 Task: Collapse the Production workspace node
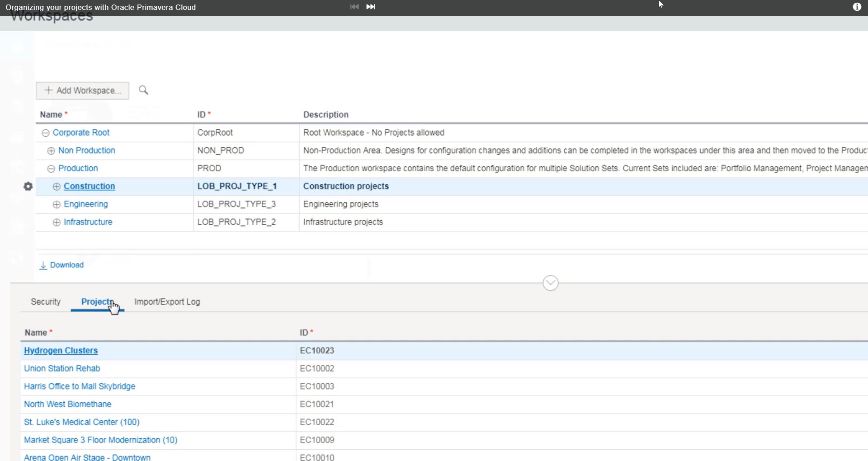tap(51, 168)
